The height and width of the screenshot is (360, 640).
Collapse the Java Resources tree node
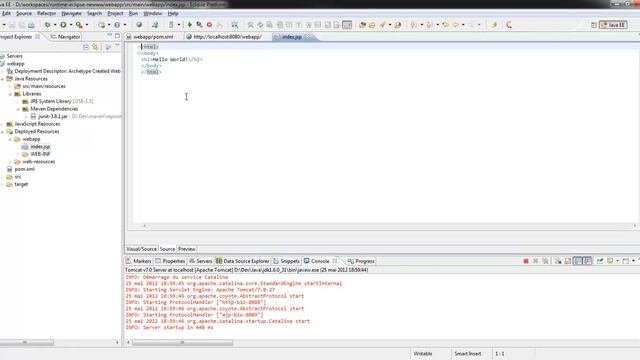(2, 79)
